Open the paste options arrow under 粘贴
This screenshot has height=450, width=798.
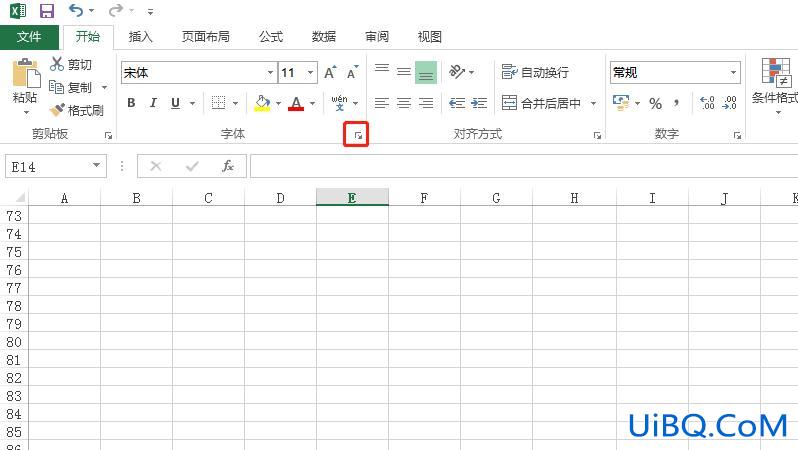pyautogui.click(x=26, y=112)
